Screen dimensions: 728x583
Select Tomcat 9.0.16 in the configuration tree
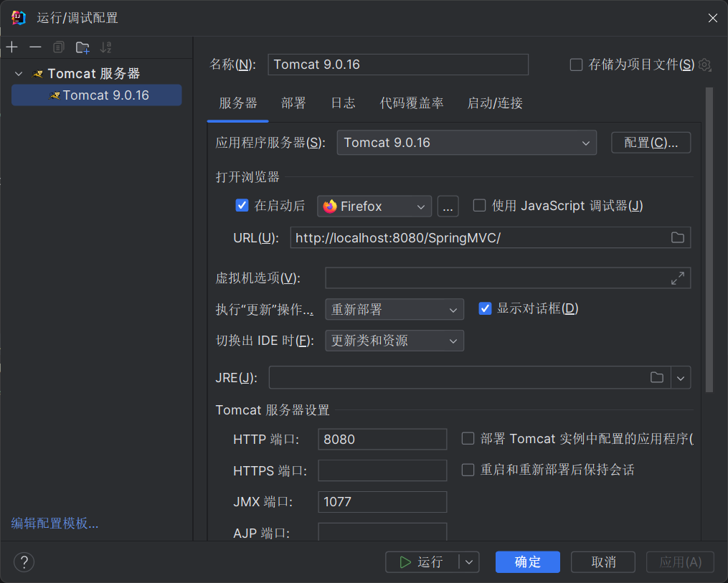coord(97,95)
